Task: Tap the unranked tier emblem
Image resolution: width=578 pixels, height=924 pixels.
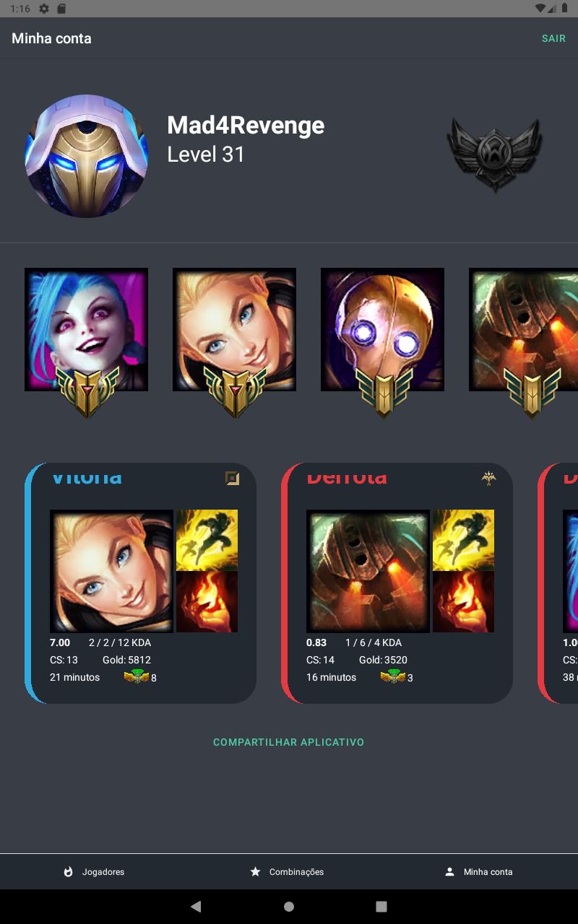Action: click(495, 154)
